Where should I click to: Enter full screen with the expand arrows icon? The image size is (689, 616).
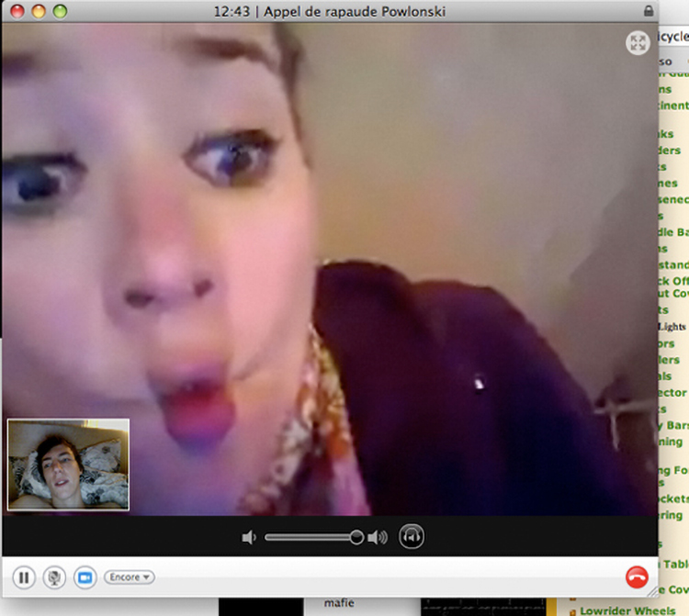[x=638, y=43]
